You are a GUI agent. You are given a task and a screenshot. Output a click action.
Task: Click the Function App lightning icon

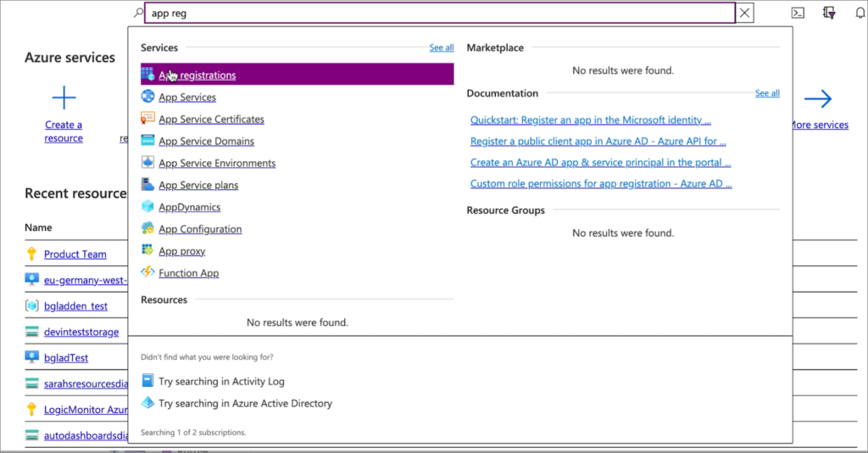[x=147, y=272]
